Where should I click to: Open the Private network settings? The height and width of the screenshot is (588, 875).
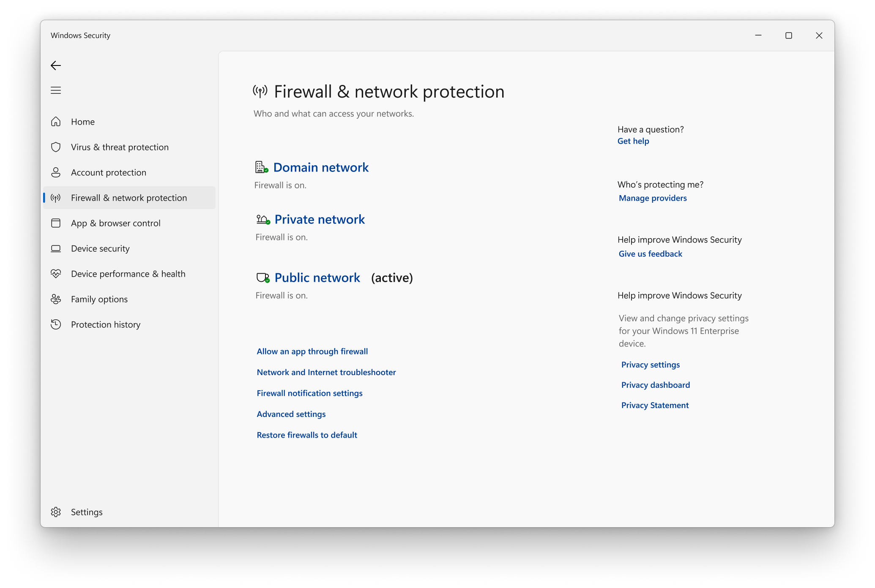[x=319, y=218]
